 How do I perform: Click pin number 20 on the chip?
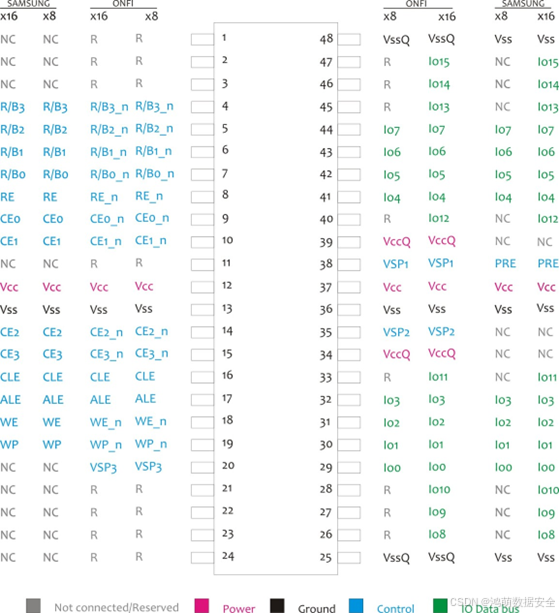point(228,465)
